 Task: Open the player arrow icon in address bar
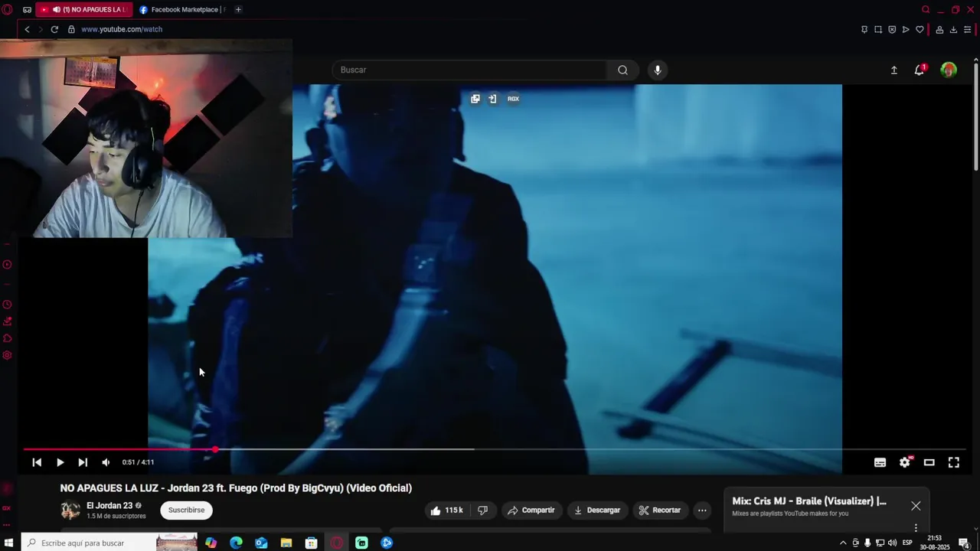[x=906, y=29]
